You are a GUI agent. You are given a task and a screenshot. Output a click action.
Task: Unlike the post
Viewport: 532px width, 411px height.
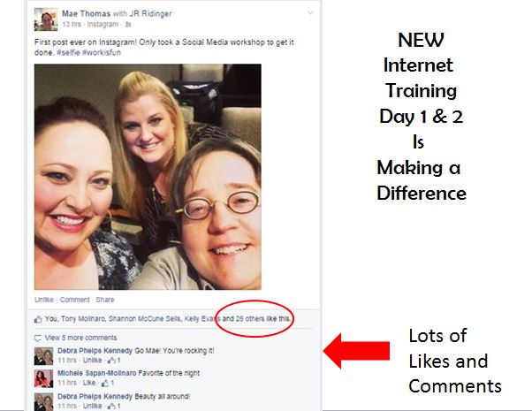pyautogui.click(x=44, y=300)
